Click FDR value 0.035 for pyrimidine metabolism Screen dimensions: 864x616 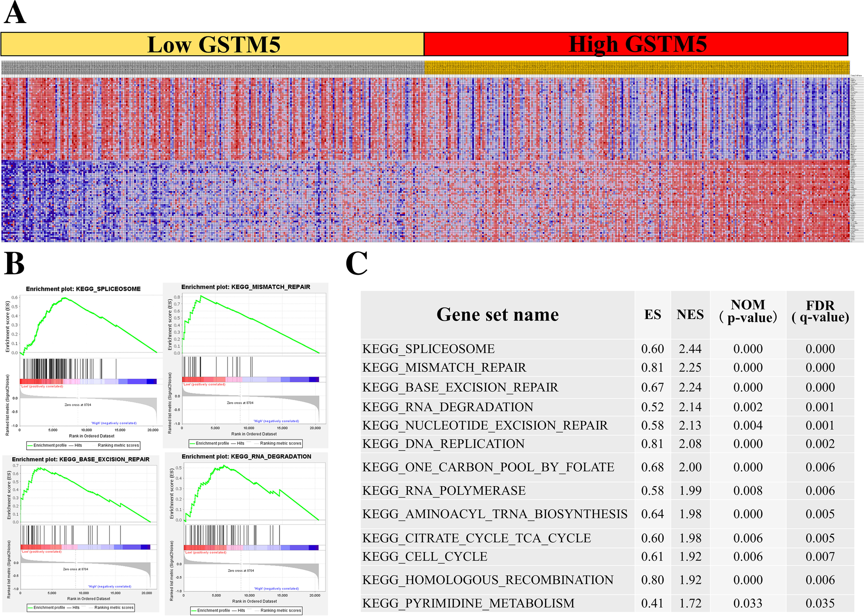point(820,604)
